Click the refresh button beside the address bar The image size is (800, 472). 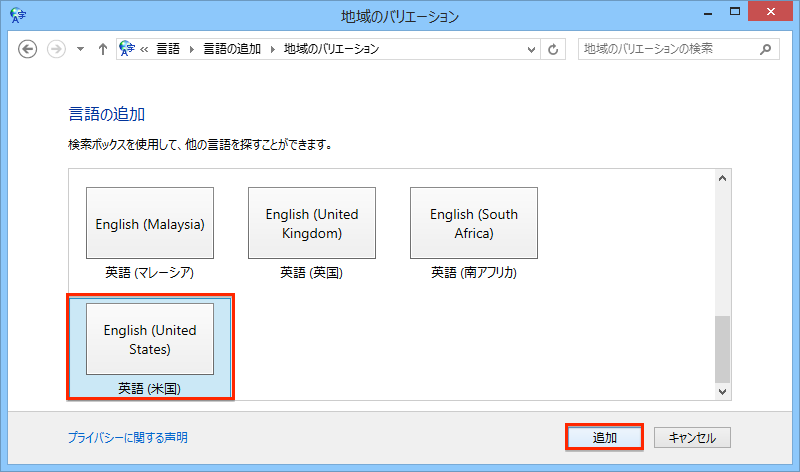554,49
